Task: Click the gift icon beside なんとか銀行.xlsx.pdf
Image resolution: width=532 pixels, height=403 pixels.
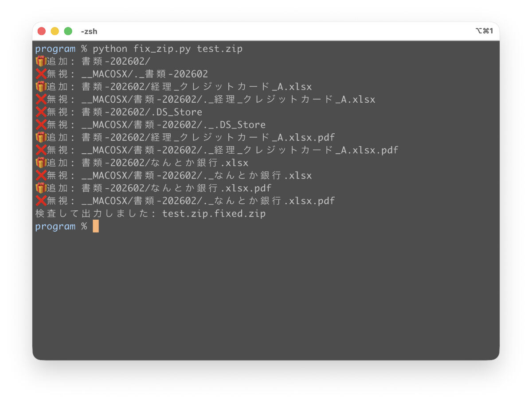Action: click(41, 188)
